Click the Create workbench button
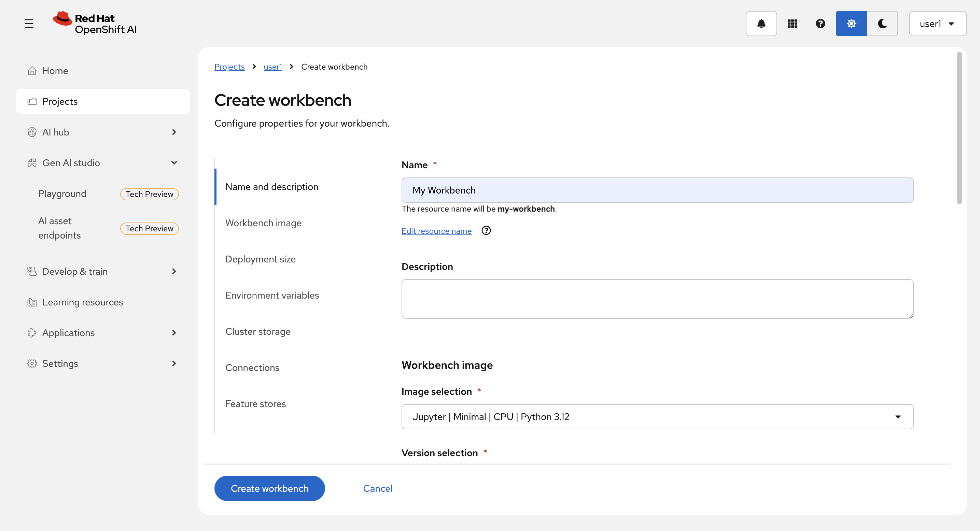The width and height of the screenshot is (980, 531). pyautogui.click(x=269, y=488)
